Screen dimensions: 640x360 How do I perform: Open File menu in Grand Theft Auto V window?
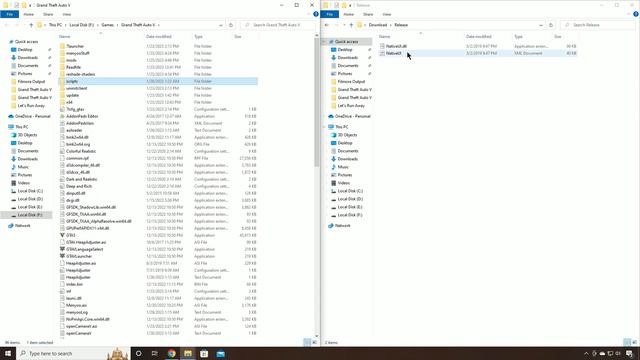pyautogui.click(x=9, y=14)
